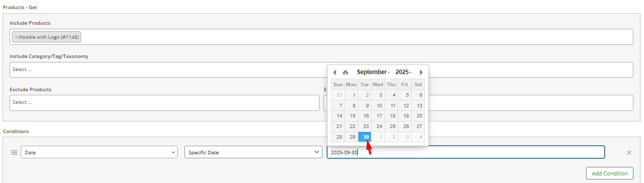This screenshot has height=183, width=644.
Task: Open the September month dropdown
Action: [373, 72]
